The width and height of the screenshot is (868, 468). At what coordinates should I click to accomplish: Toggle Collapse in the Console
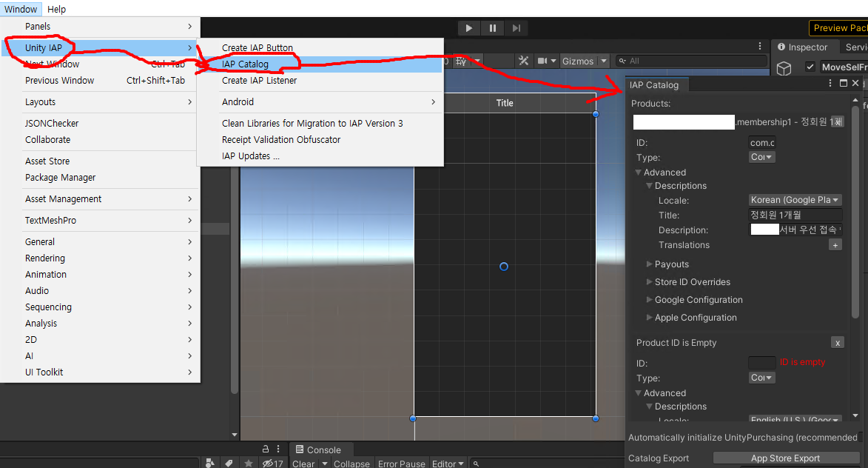pyautogui.click(x=351, y=464)
